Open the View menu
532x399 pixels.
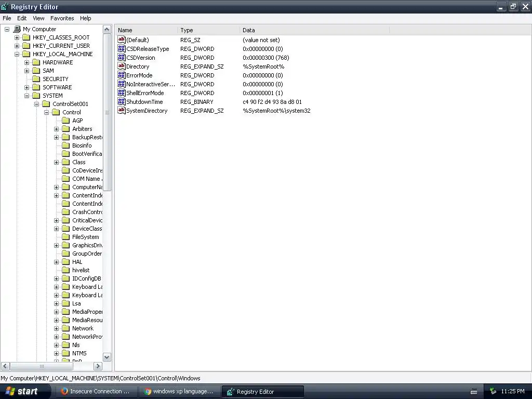tap(38, 18)
